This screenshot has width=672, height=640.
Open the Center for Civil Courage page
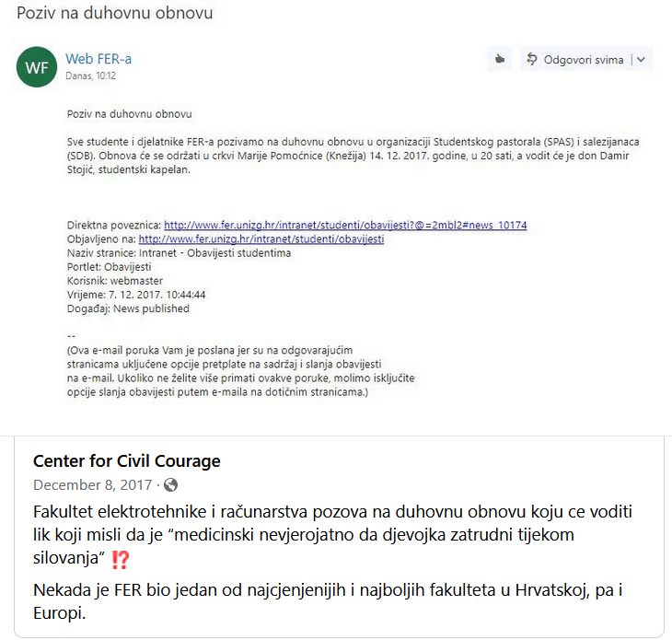(x=127, y=461)
